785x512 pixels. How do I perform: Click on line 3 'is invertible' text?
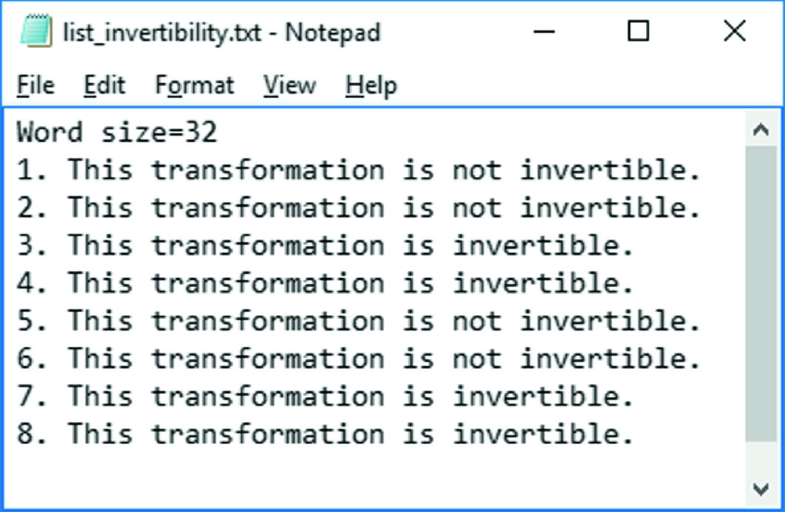(x=518, y=245)
